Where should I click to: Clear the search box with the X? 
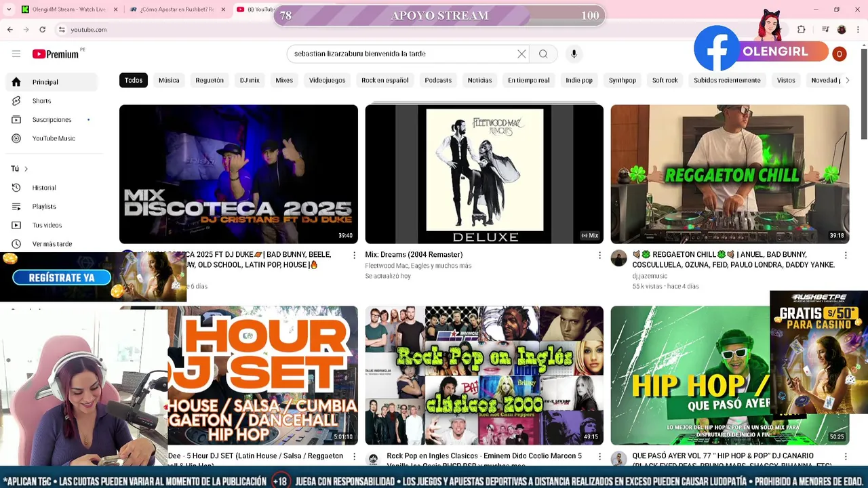(x=521, y=54)
